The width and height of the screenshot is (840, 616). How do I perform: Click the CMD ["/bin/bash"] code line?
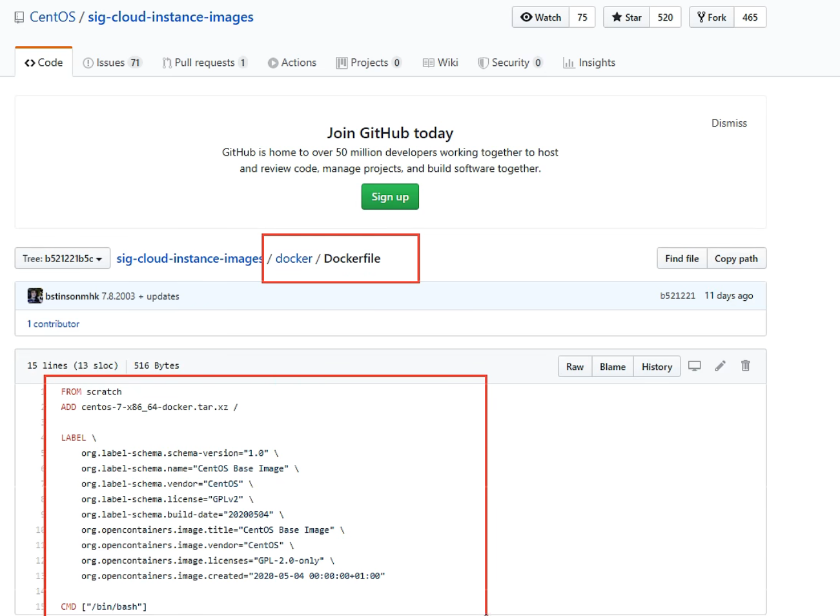[x=104, y=607]
